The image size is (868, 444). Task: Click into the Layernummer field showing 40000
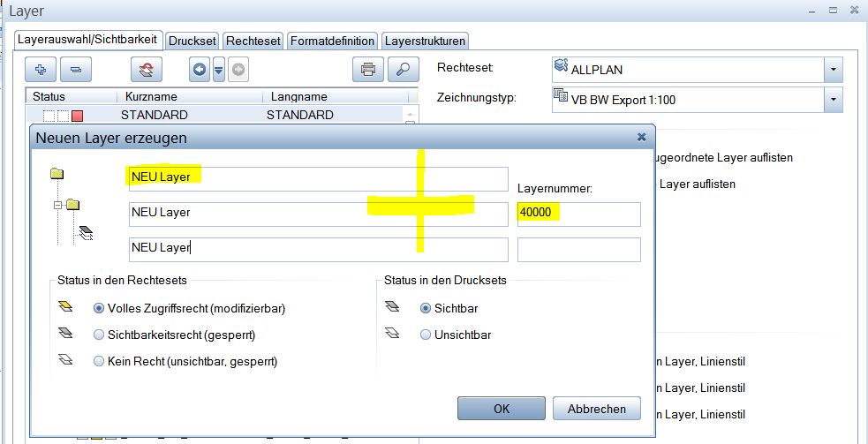click(x=578, y=214)
